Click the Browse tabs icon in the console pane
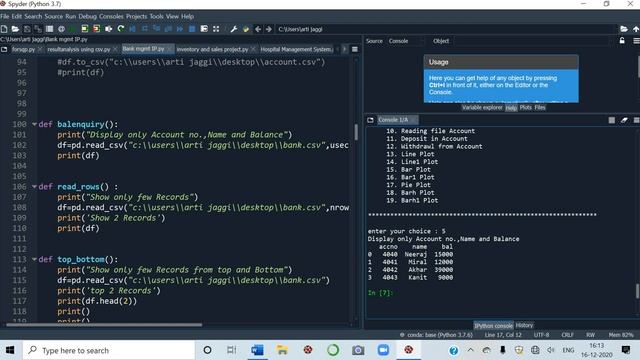 [x=370, y=120]
